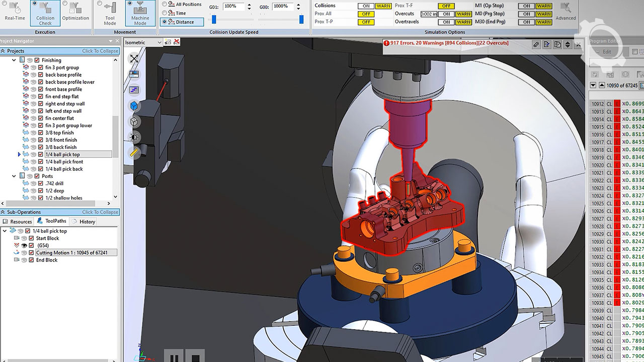
Task: Click the Prox All OFF button
Action: point(366,14)
